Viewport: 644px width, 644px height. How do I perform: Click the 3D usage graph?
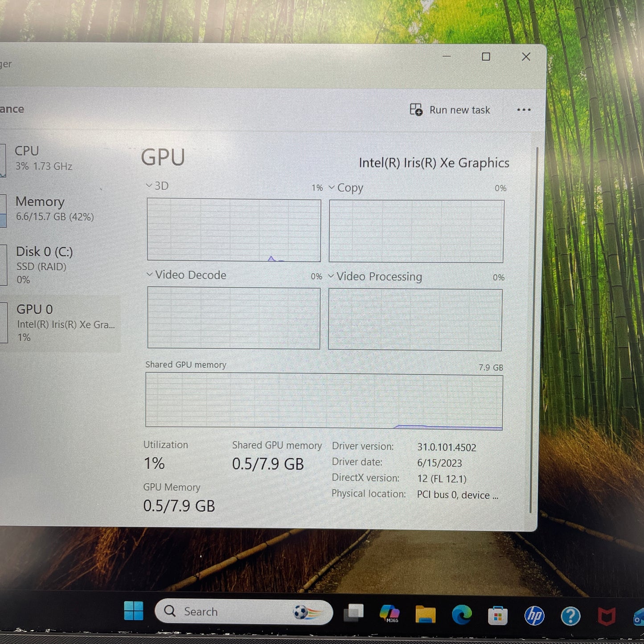tap(234, 230)
